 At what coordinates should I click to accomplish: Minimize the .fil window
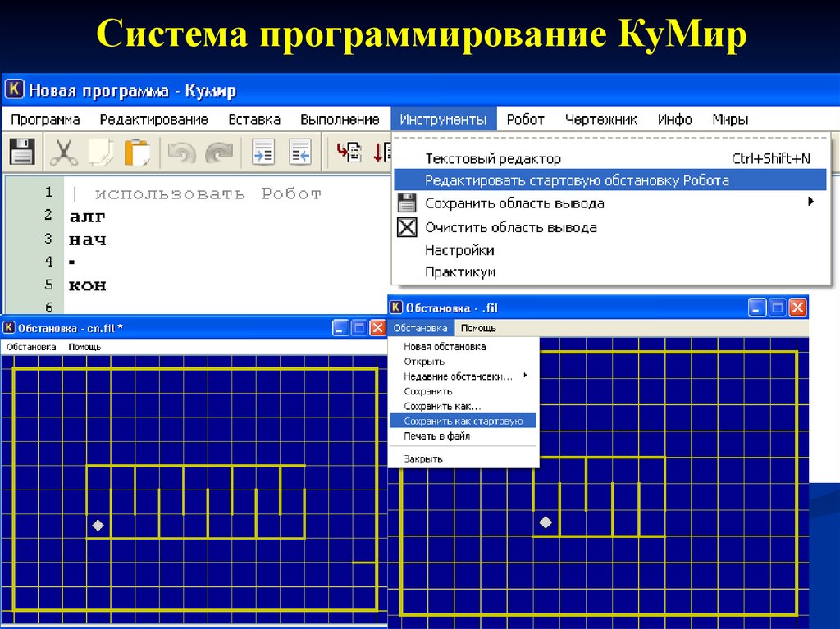(757, 307)
